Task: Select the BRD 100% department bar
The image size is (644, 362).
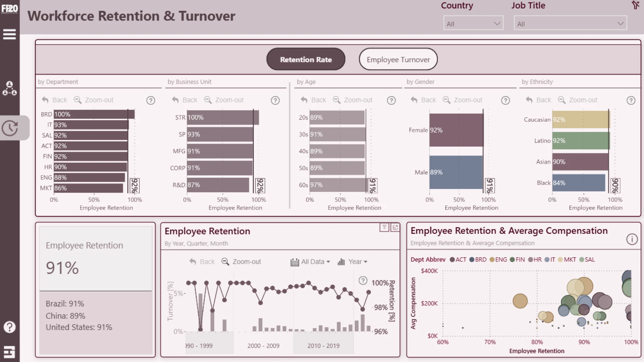Action: pos(94,114)
